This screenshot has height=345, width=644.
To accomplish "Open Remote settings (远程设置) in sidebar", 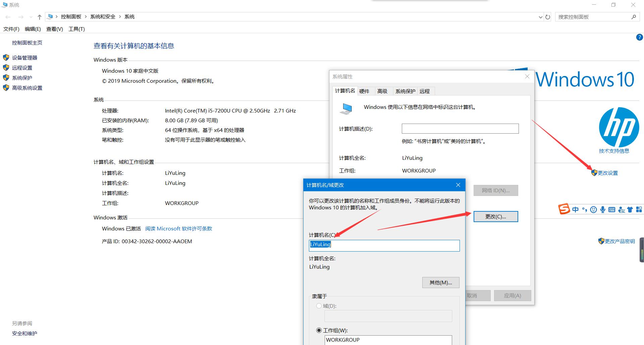I will pos(22,68).
